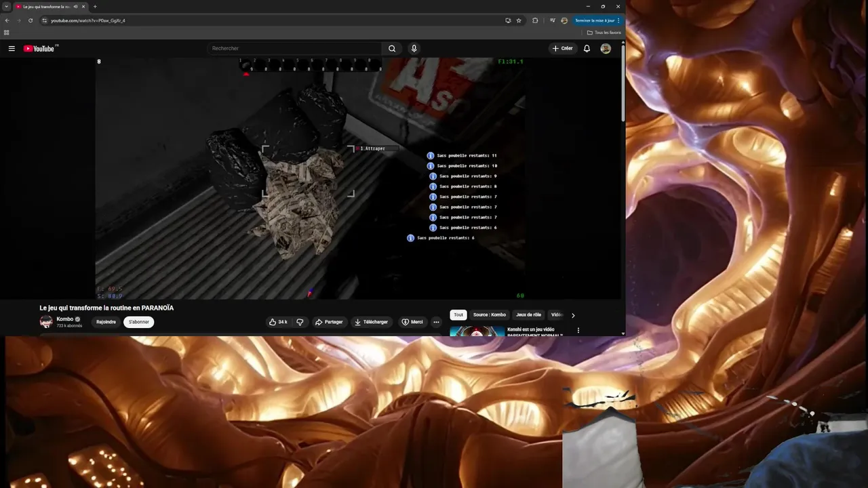Join the channel via Rejoindre
Screen dimensions: 868x488
(x=106, y=322)
